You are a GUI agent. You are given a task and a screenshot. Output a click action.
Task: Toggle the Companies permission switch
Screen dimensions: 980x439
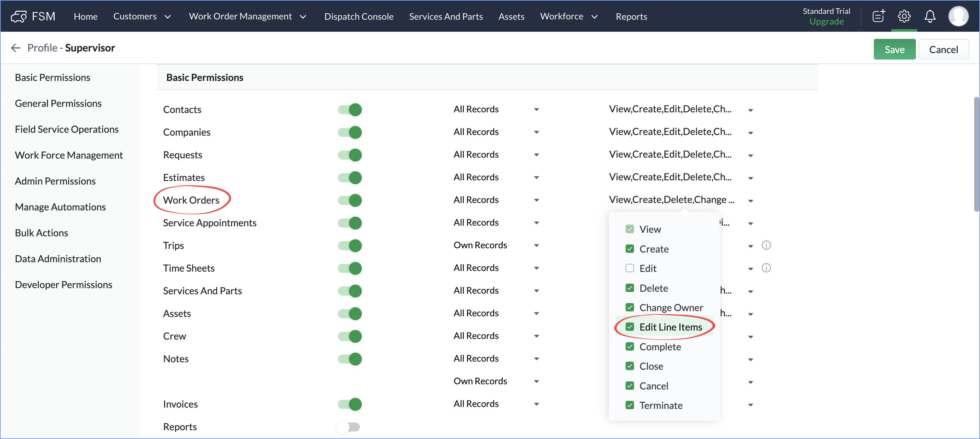[x=350, y=132]
